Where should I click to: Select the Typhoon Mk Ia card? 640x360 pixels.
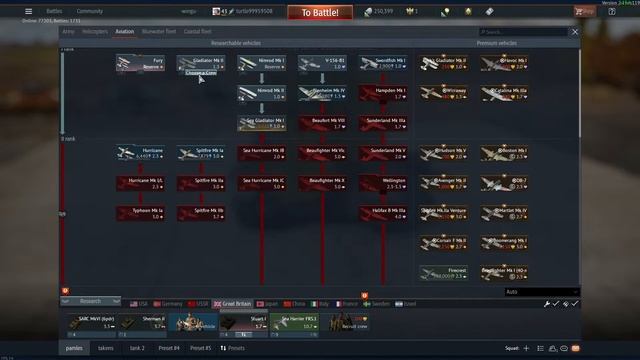[x=140, y=213]
